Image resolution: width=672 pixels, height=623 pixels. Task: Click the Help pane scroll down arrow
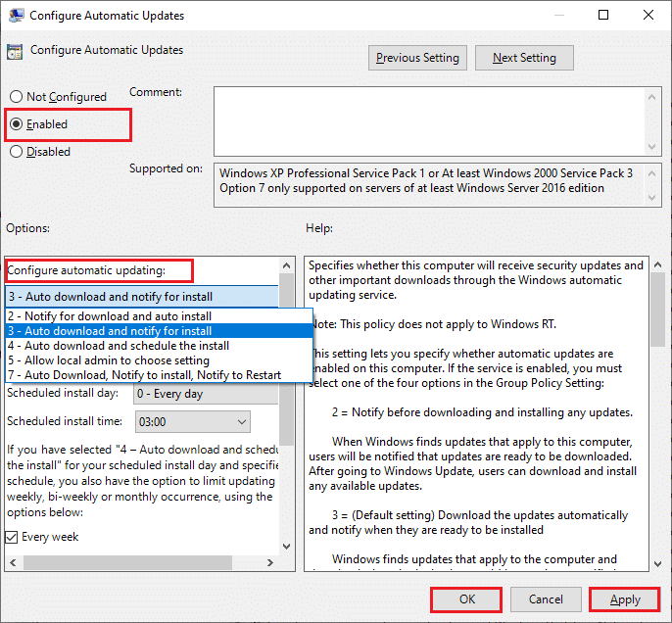(x=658, y=564)
